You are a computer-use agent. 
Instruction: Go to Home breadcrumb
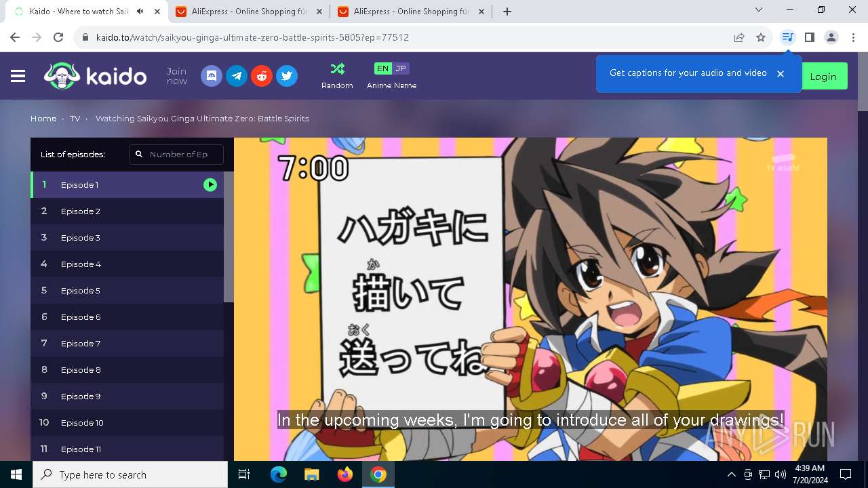point(43,118)
